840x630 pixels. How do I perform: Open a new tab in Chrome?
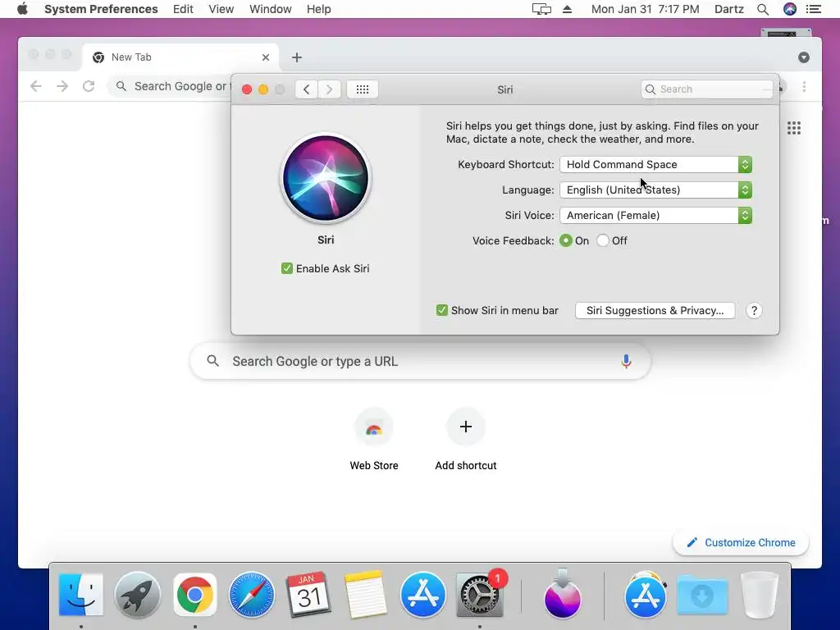297,57
